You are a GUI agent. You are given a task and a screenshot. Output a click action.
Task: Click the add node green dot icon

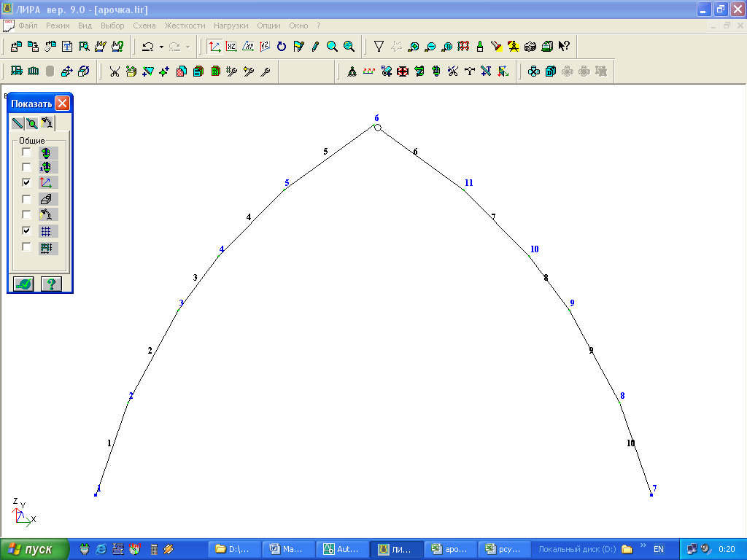tap(164, 71)
